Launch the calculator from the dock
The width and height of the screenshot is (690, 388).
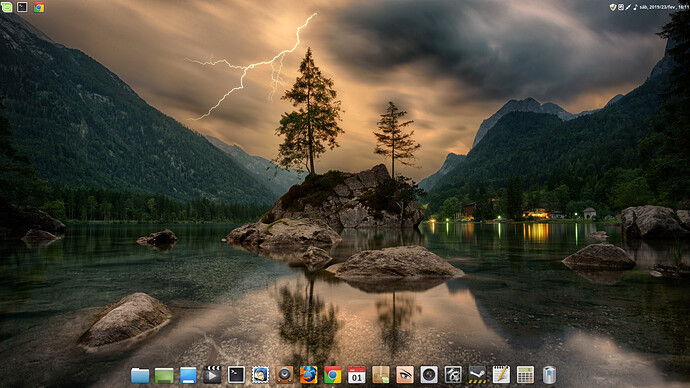click(525, 375)
